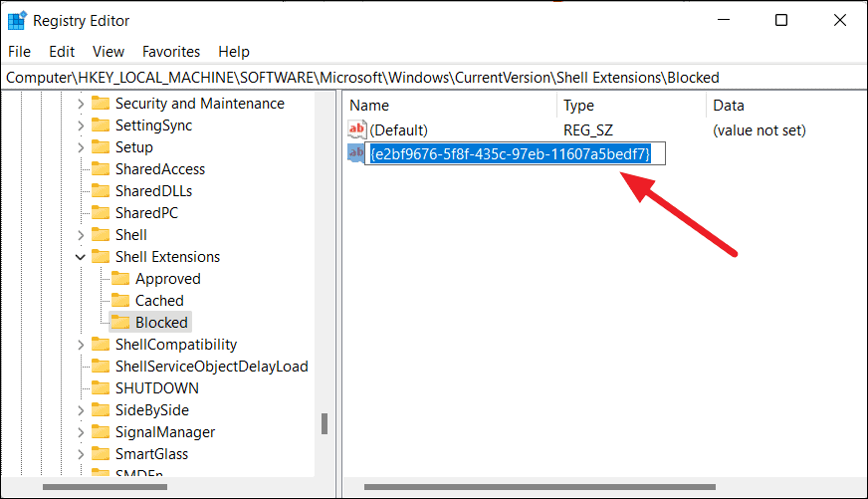Image resolution: width=868 pixels, height=499 pixels.
Task: Close the Registry Editor window
Action: [x=840, y=21]
